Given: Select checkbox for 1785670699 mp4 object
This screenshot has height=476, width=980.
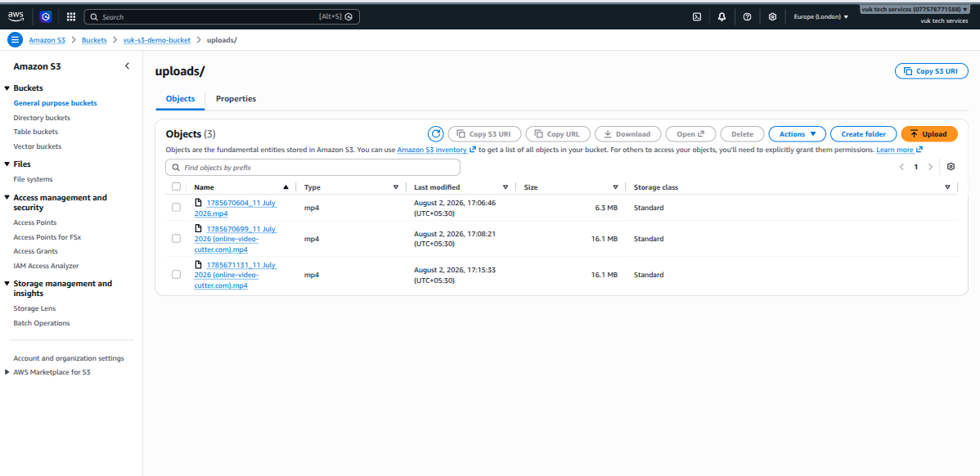Looking at the screenshot, I should click(176, 239).
